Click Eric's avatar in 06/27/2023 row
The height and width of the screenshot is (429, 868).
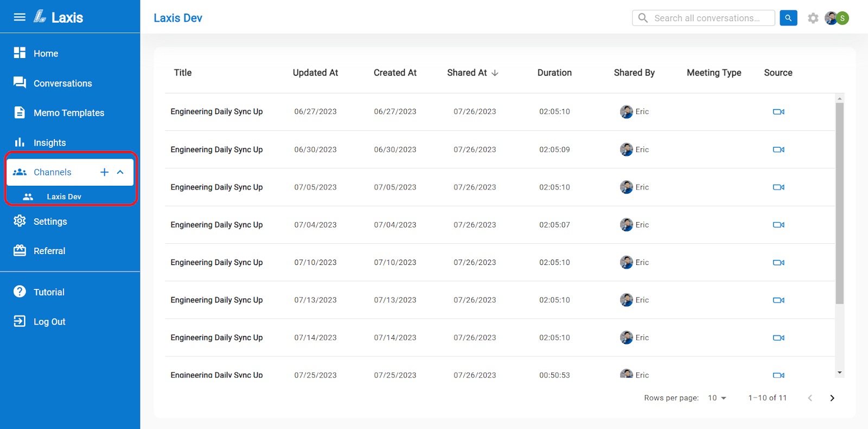(x=627, y=112)
